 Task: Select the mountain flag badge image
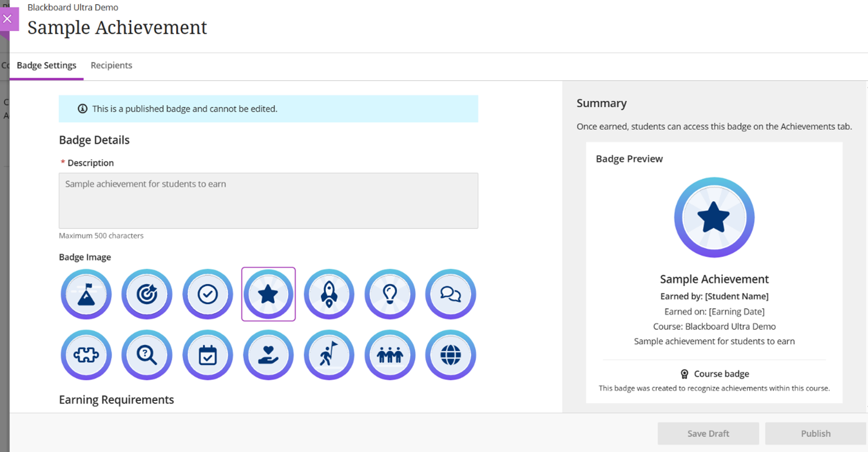[x=86, y=295]
